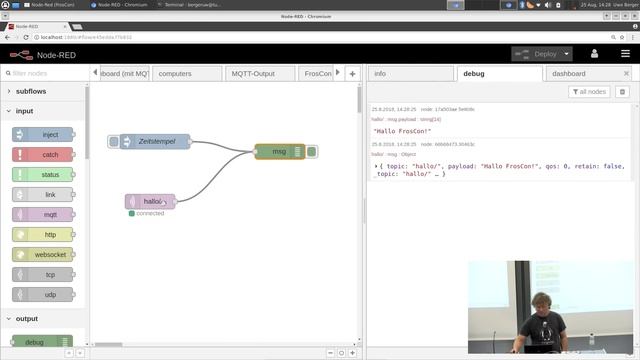Select the inject node in palette

click(x=43, y=135)
